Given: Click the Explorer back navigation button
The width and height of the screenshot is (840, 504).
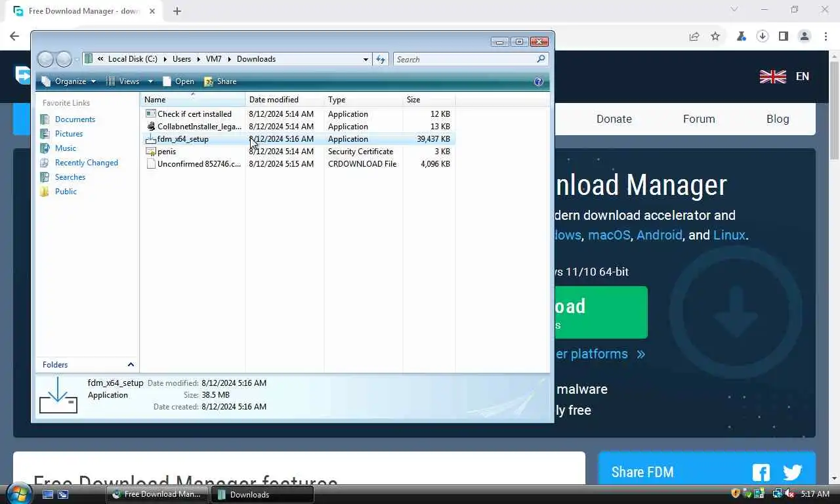Looking at the screenshot, I should coord(45,59).
